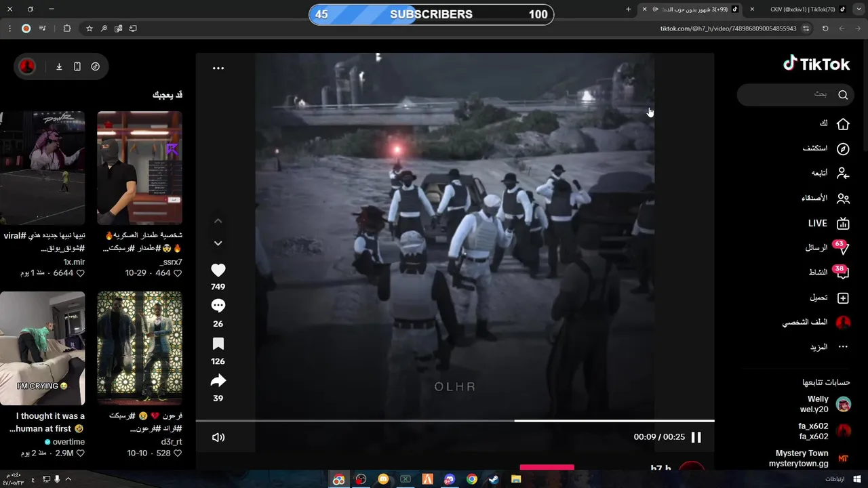
Task: Share the video with arrow icon (39)
Action: tap(218, 381)
